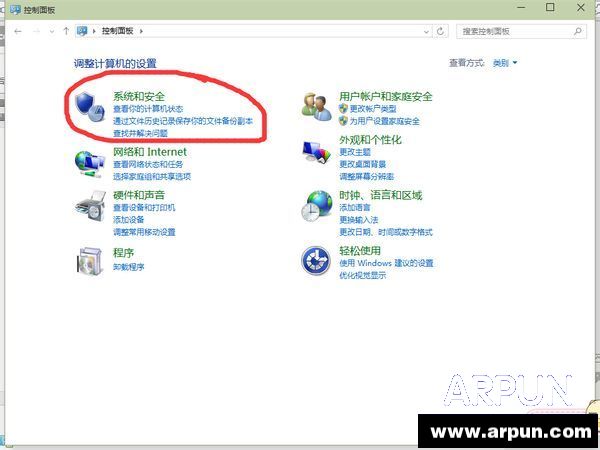This screenshot has height=450, width=600.
Task: Open the 外观和个性化 monitor icon
Action: (x=316, y=152)
